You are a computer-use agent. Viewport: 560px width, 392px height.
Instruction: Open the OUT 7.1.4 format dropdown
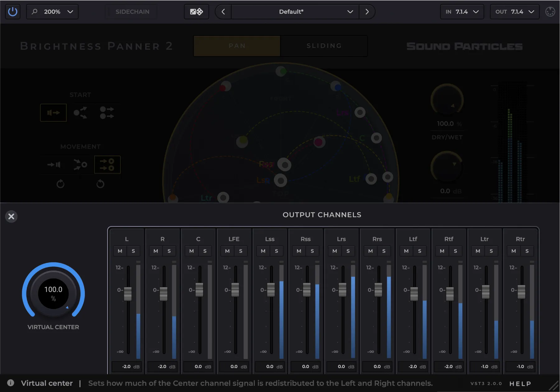[x=515, y=12]
